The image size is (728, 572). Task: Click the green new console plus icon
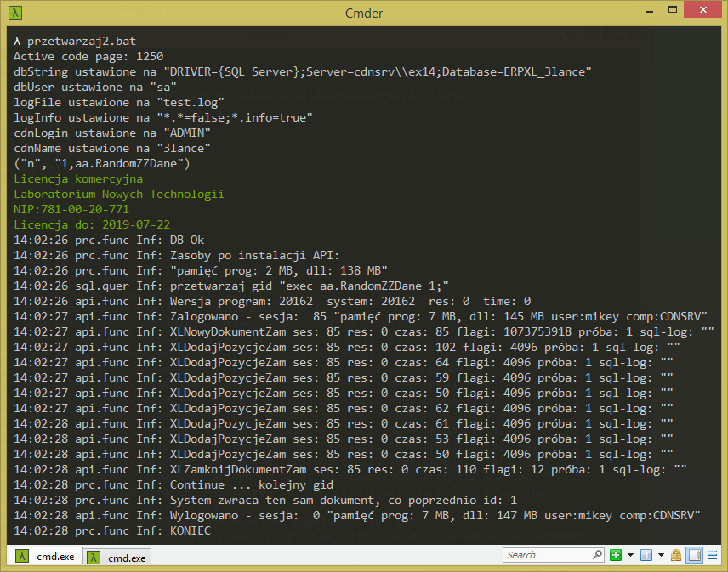pos(616,555)
